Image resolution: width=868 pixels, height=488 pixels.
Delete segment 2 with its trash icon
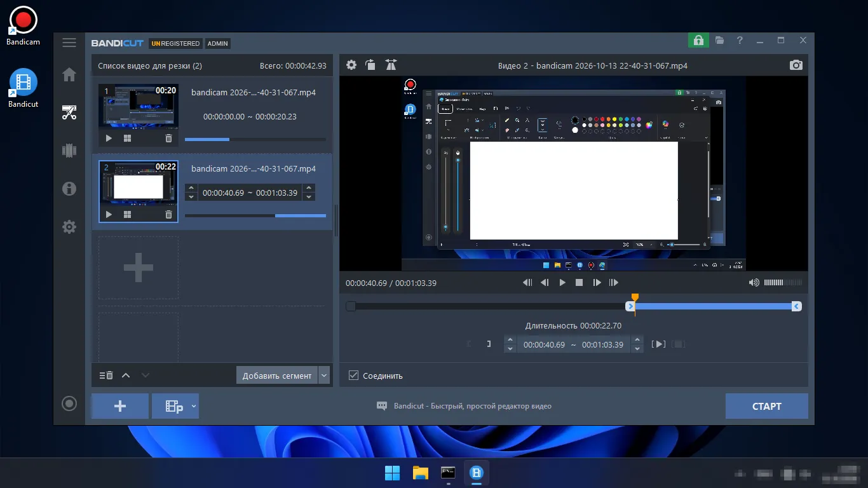point(168,215)
